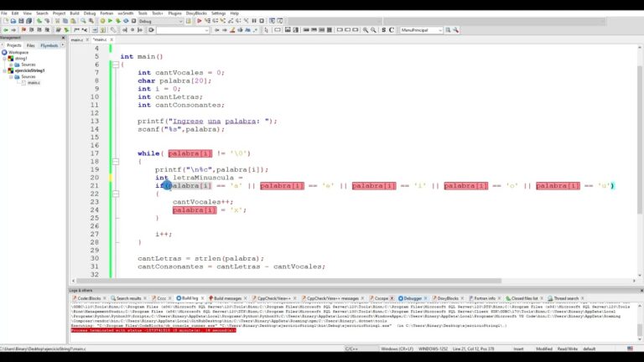Click the New file toolbar icon
The width and height of the screenshot is (644, 362).
click(6, 21)
